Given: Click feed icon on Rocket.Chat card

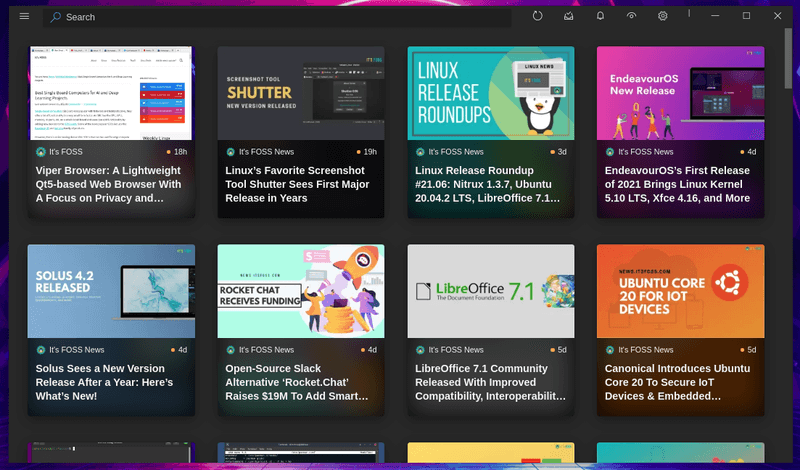Looking at the screenshot, I should click(x=231, y=350).
